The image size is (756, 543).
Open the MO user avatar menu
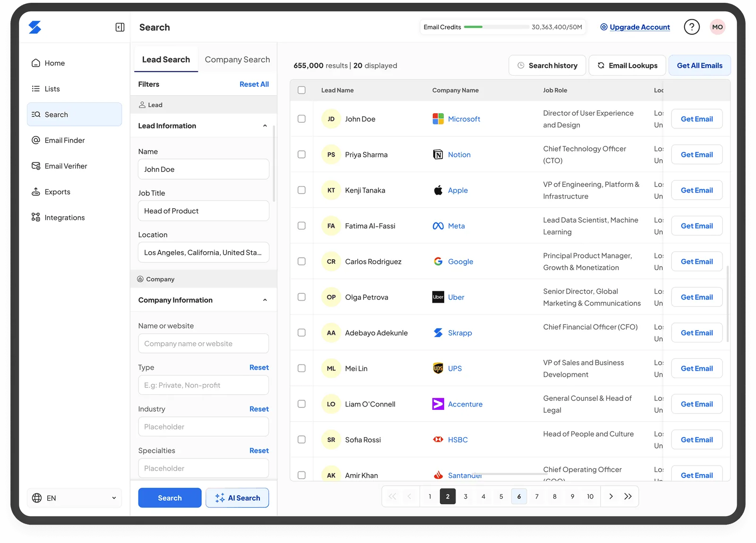[x=717, y=27]
